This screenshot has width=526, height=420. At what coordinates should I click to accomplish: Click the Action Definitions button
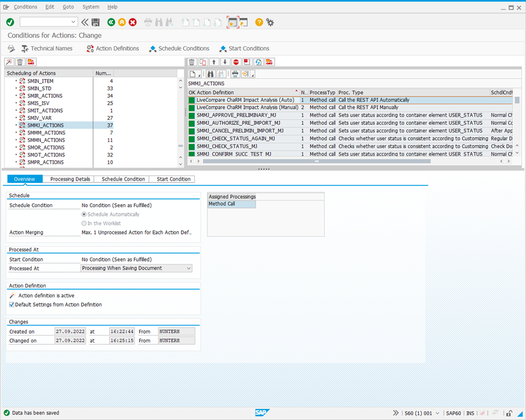(x=113, y=49)
